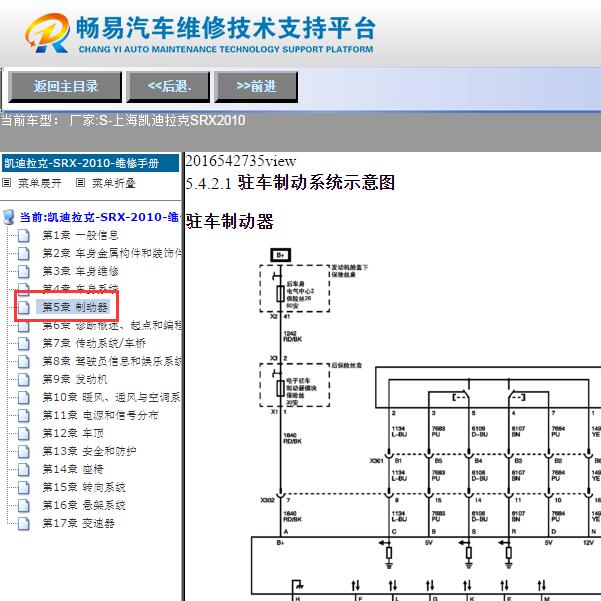
Task: Open 第17章 变速器
Action: [x=78, y=523]
